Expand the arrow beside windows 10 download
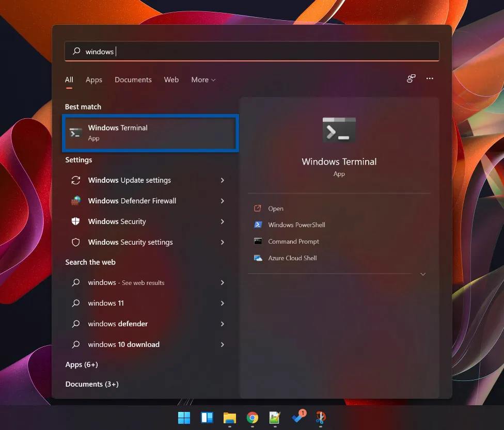 (x=222, y=344)
